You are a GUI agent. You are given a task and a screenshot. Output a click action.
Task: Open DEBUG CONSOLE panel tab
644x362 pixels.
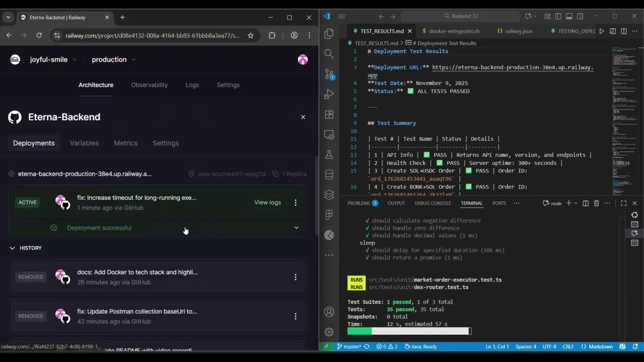(x=433, y=203)
